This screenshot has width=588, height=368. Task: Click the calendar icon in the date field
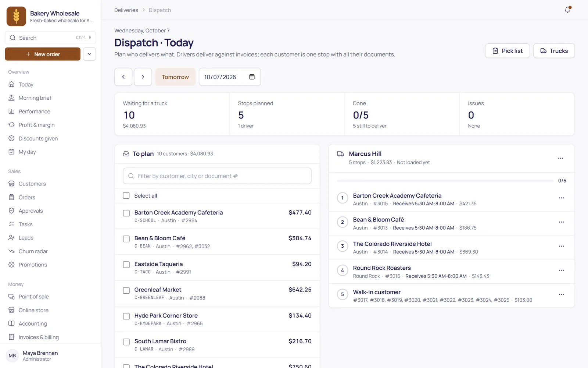coord(252,77)
